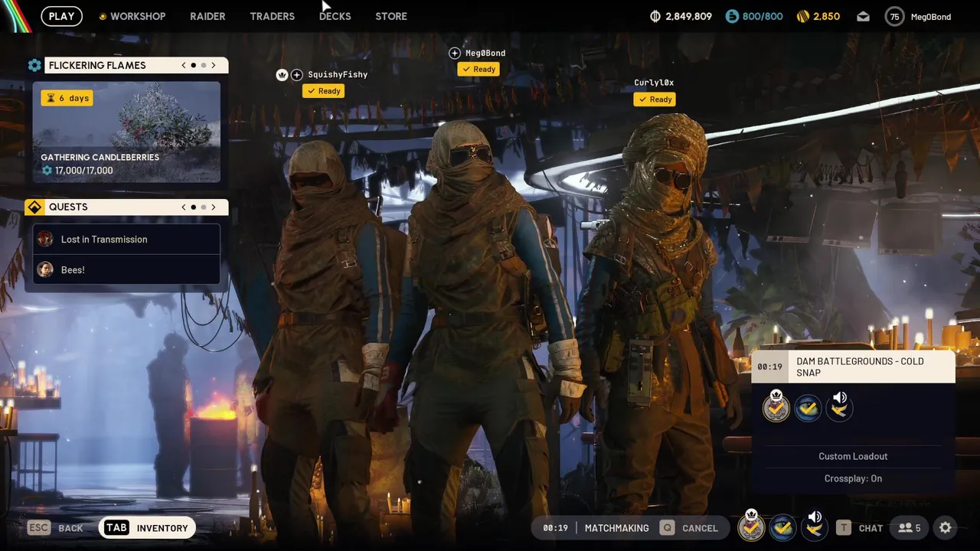
Task: Click the 00:19 matchmaking timer in bottom bar
Action: 555,528
